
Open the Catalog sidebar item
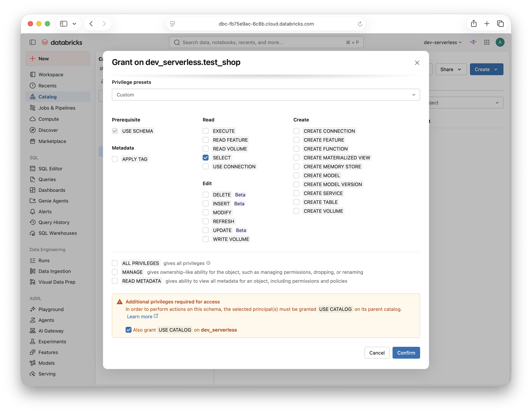point(58,97)
